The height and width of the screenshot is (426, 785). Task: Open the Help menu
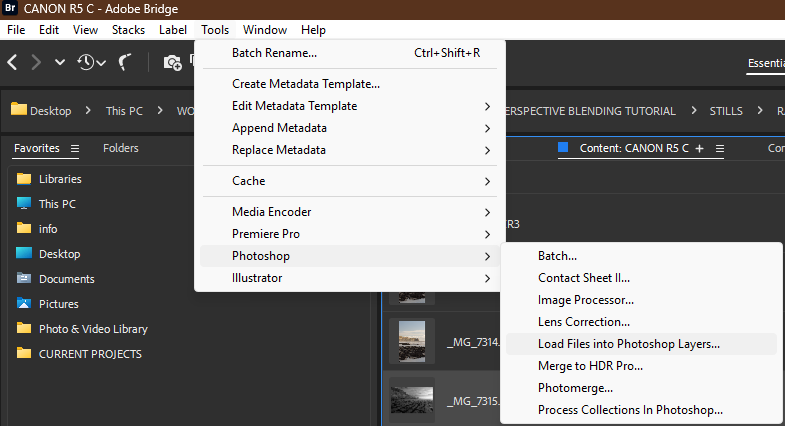313,30
